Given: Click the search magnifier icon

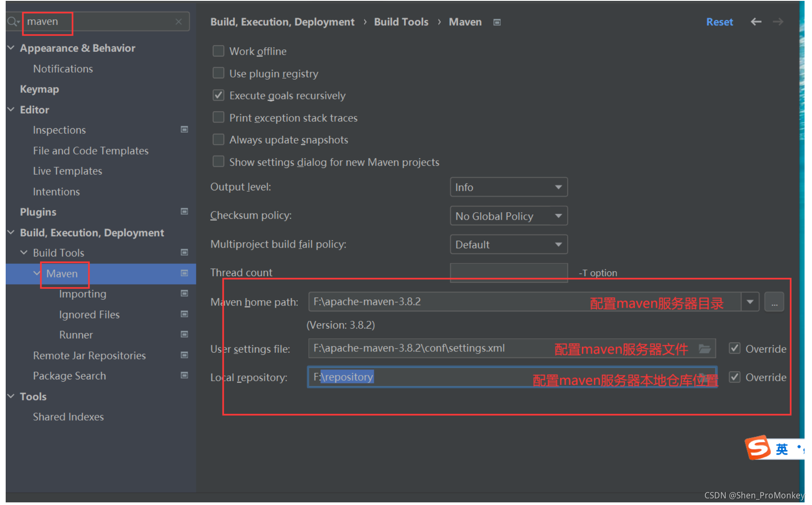Looking at the screenshot, I should (13, 21).
